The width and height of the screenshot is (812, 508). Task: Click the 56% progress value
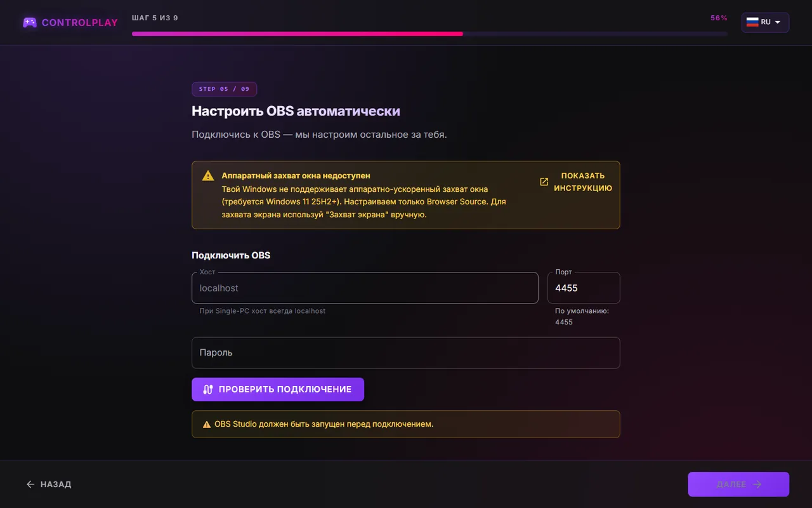(x=719, y=18)
